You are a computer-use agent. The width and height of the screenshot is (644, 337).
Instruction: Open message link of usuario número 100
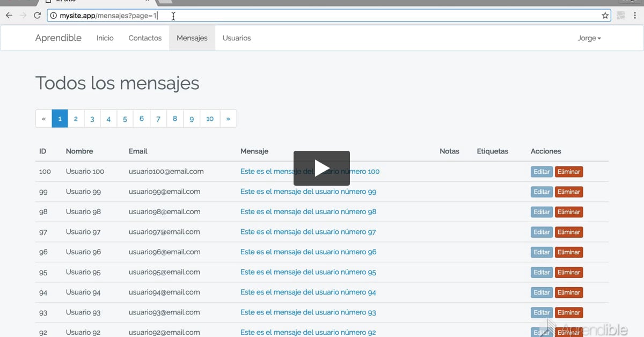(310, 172)
